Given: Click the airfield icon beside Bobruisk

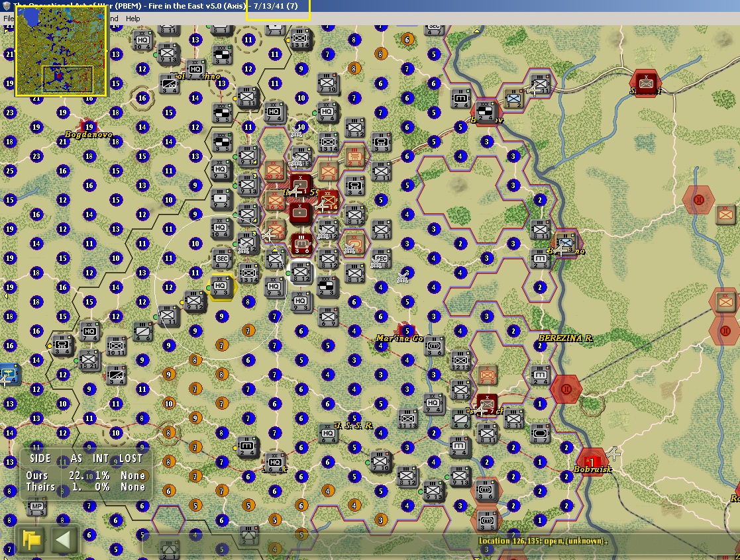Looking at the screenshot, I should (613, 453).
